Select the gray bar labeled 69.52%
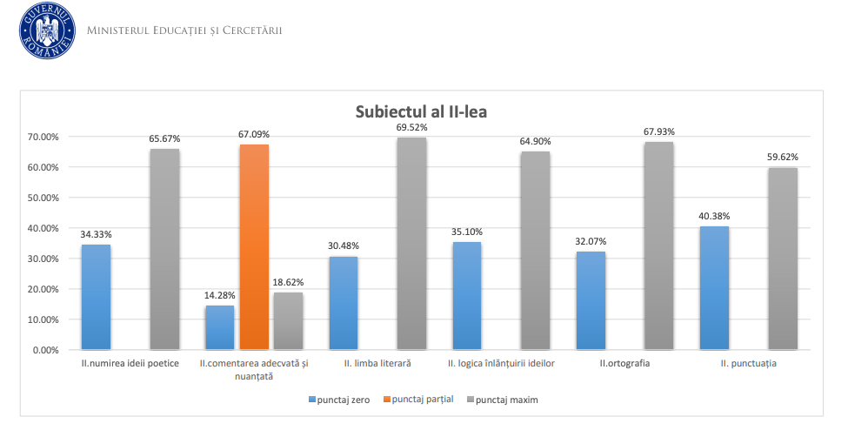Screen dimensions: 868x437 [411, 244]
